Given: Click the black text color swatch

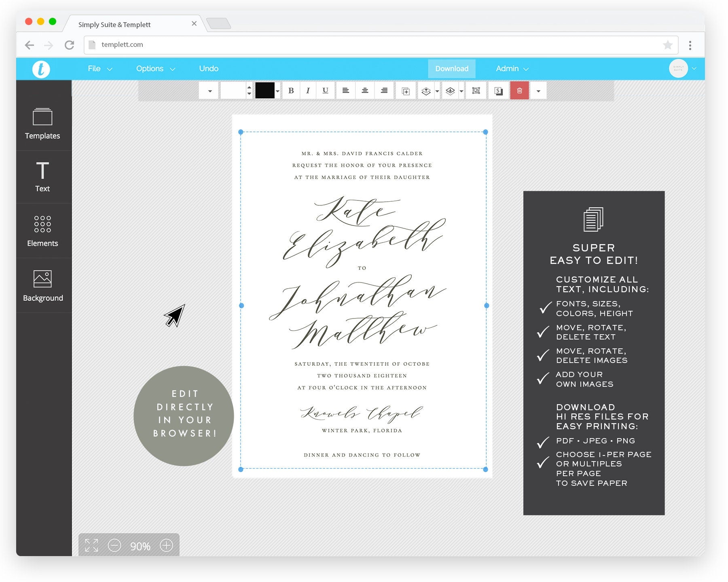Looking at the screenshot, I should tap(265, 91).
